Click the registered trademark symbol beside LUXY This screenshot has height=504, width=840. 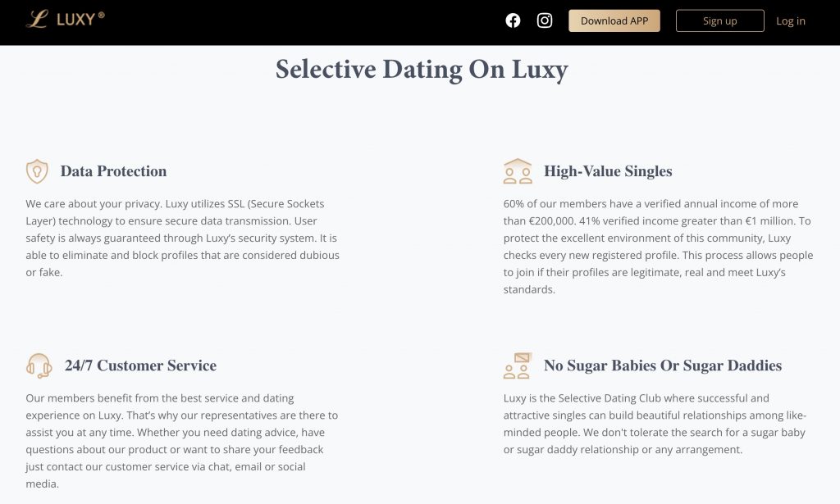(101, 15)
